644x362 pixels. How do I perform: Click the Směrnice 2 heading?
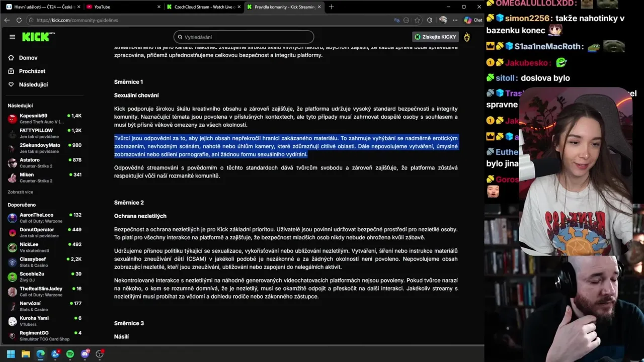point(129,203)
